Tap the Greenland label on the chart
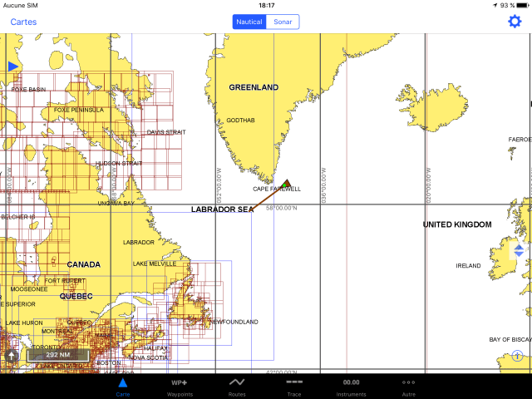 (254, 87)
